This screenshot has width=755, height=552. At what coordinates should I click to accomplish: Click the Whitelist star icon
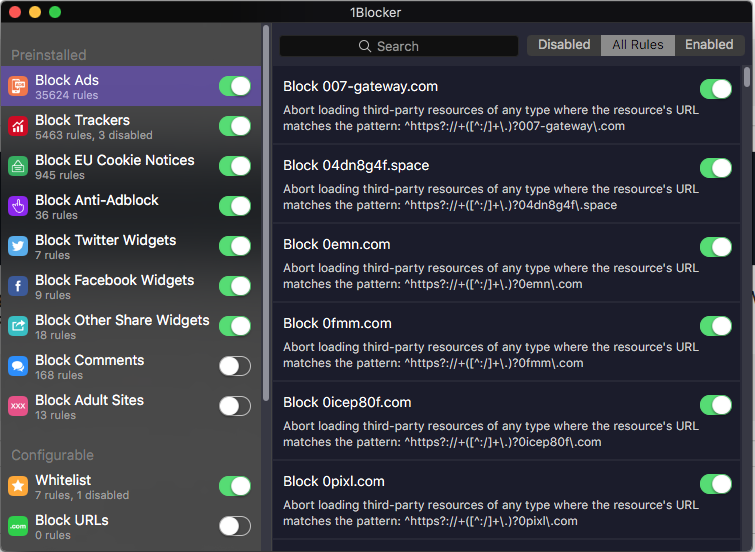pos(18,487)
